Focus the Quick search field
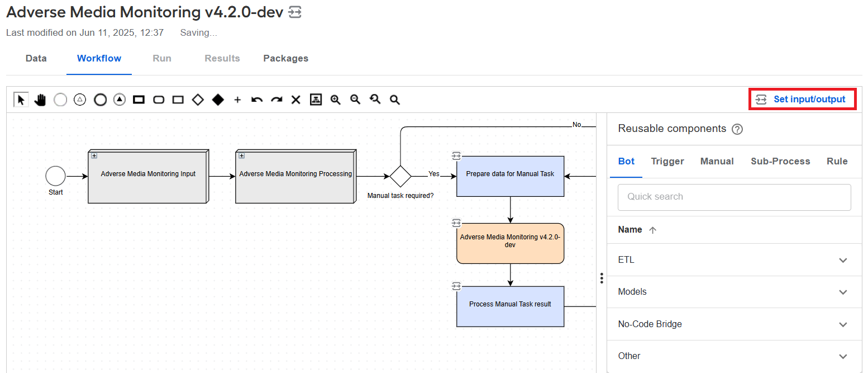This screenshot has width=868, height=373. pyautogui.click(x=734, y=197)
